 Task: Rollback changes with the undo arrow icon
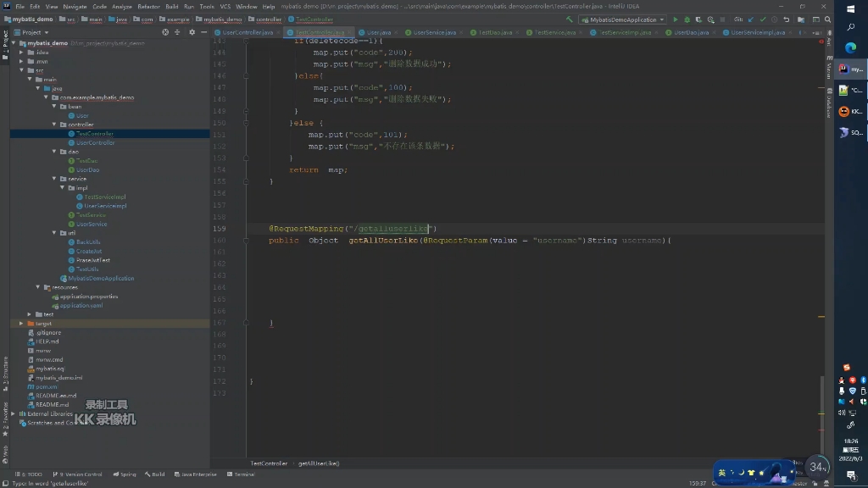click(x=786, y=19)
